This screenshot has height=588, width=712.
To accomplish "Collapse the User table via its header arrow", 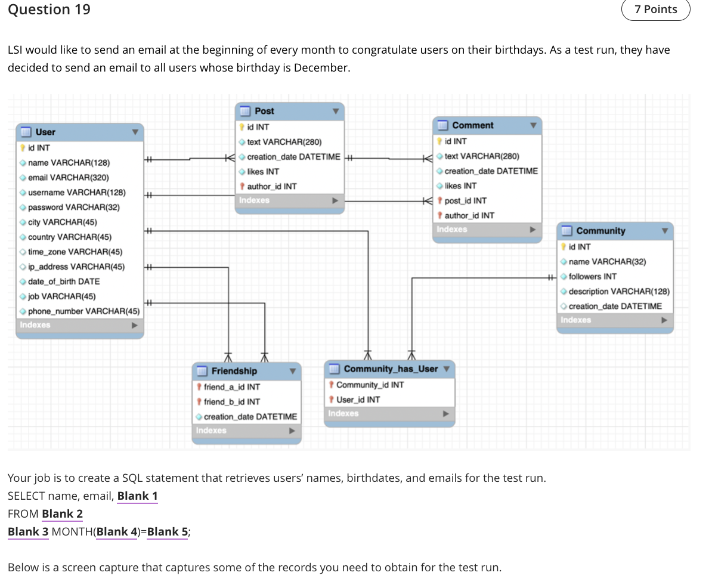I will coord(135,132).
